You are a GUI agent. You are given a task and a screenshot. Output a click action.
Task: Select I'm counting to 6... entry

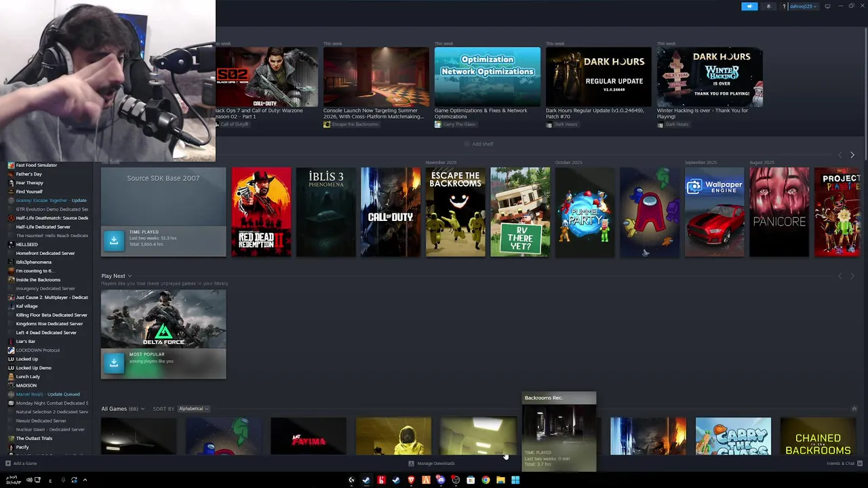point(35,271)
